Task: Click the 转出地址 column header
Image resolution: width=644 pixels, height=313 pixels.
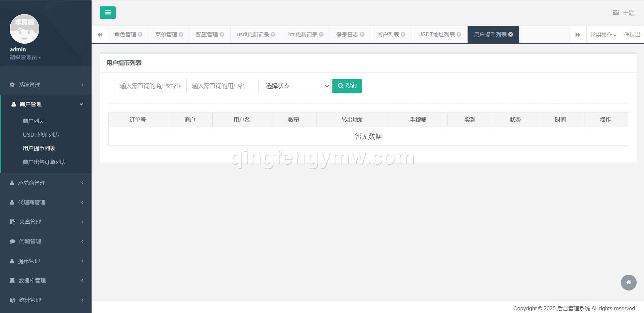Action: 353,120
